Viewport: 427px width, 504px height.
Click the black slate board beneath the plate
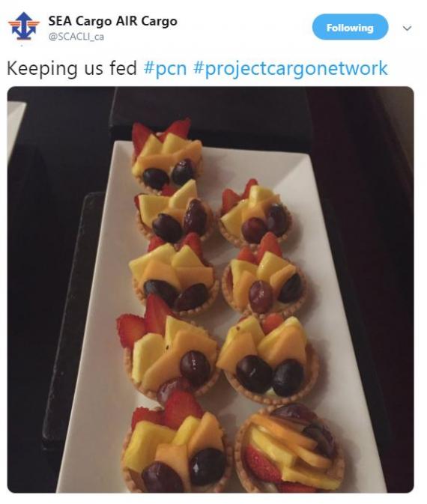tap(66, 321)
